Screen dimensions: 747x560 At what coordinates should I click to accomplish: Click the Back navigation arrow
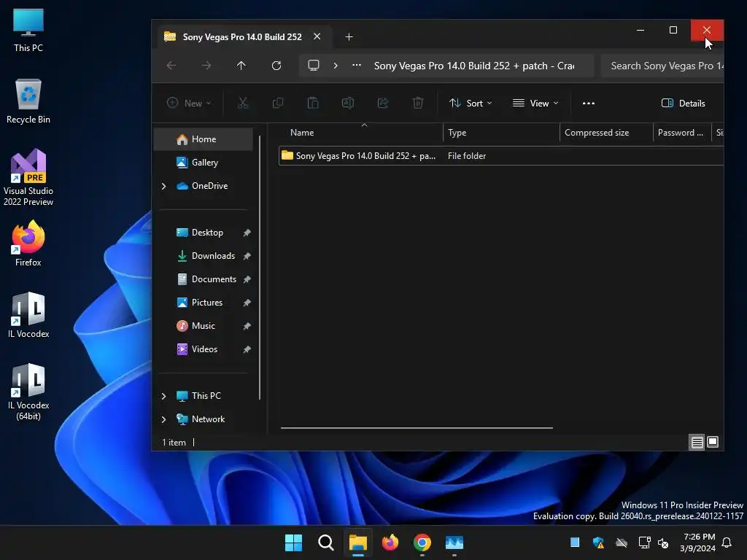pos(171,66)
